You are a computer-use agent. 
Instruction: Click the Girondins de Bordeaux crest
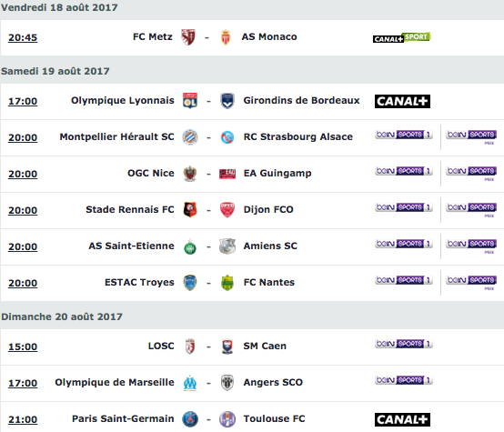[227, 101]
